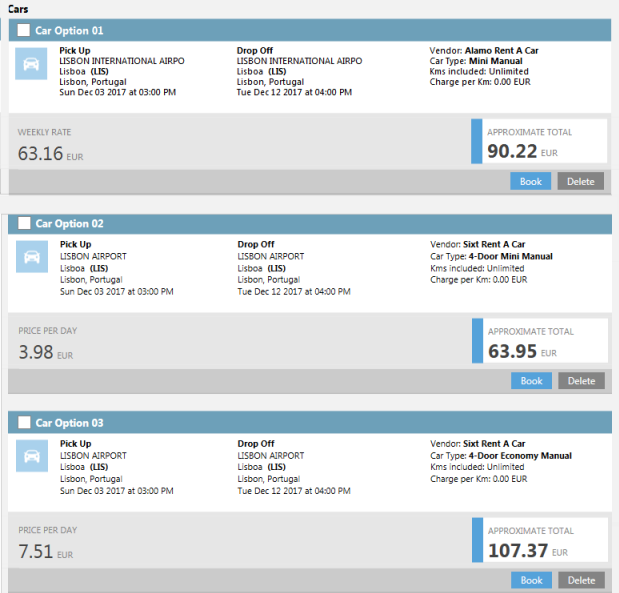Click the Car Option 03 header title
The height and width of the screenshot is (593, 619).
click(x=69, y=423)
